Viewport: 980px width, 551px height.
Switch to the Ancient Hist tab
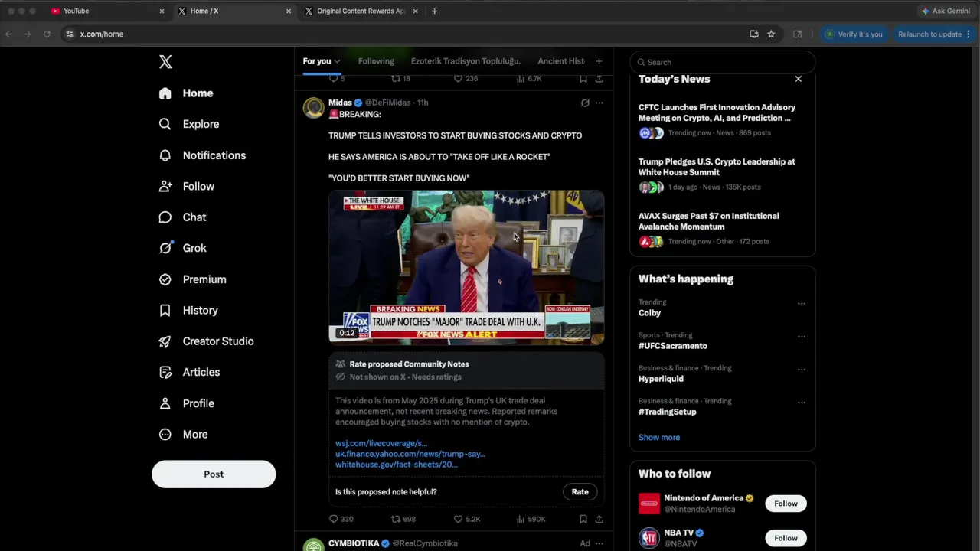[561, 61]
